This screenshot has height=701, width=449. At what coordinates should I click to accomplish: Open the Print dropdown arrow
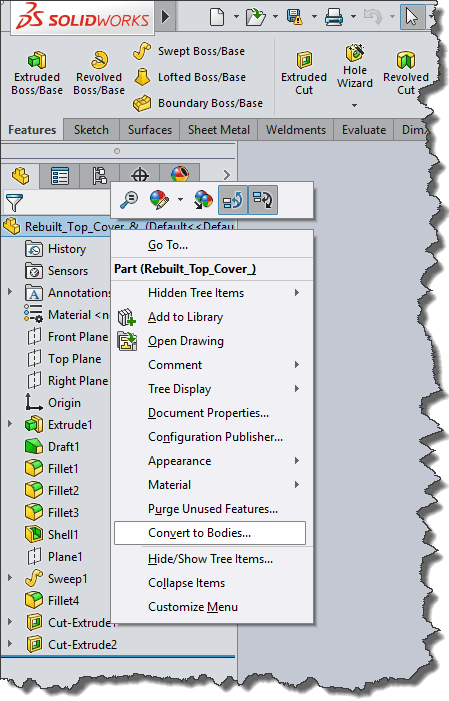[353, 17]
